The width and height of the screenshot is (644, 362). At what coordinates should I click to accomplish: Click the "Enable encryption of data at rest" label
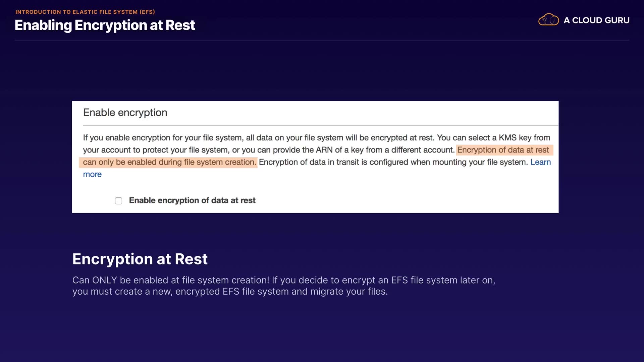coord(192,200)
